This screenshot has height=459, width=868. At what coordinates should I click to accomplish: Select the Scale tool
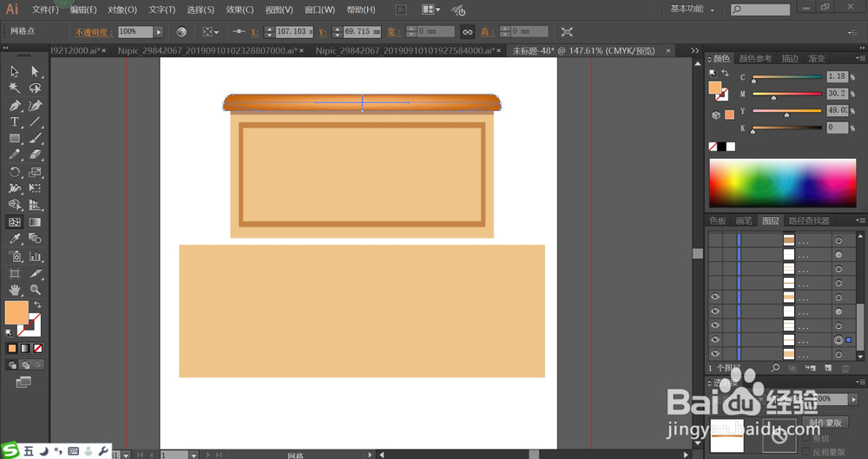35,172
